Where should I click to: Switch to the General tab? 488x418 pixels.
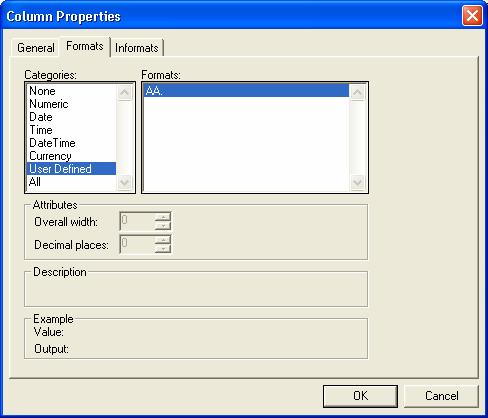36,48
